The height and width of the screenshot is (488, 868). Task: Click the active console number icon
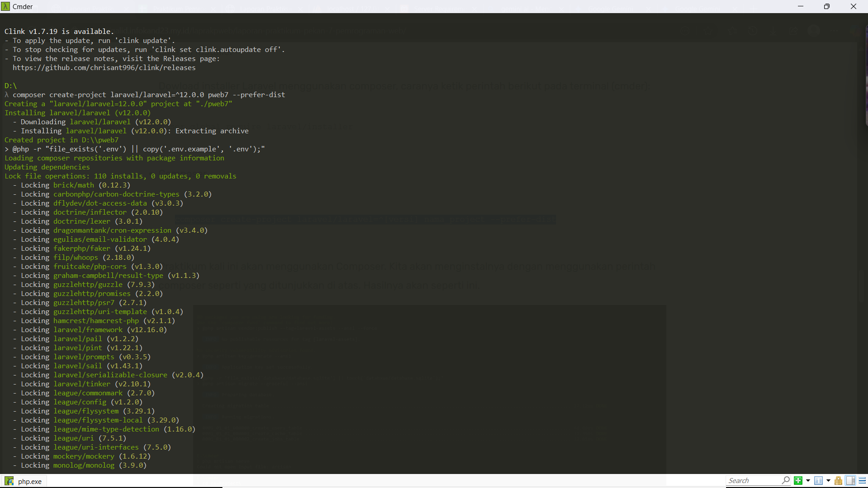pyautogui.click(x=818, y=481)
